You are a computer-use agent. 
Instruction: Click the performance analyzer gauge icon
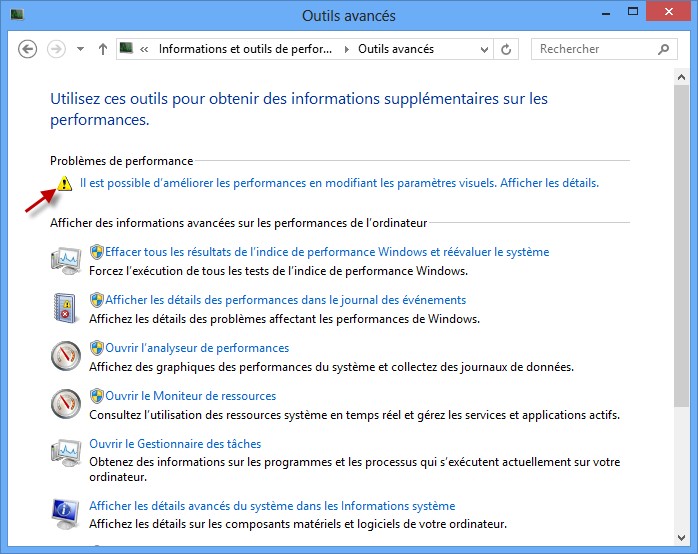(66, 356)
